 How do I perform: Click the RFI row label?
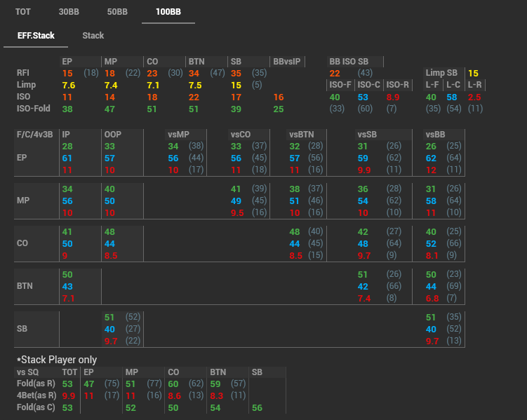coord(23,73)
